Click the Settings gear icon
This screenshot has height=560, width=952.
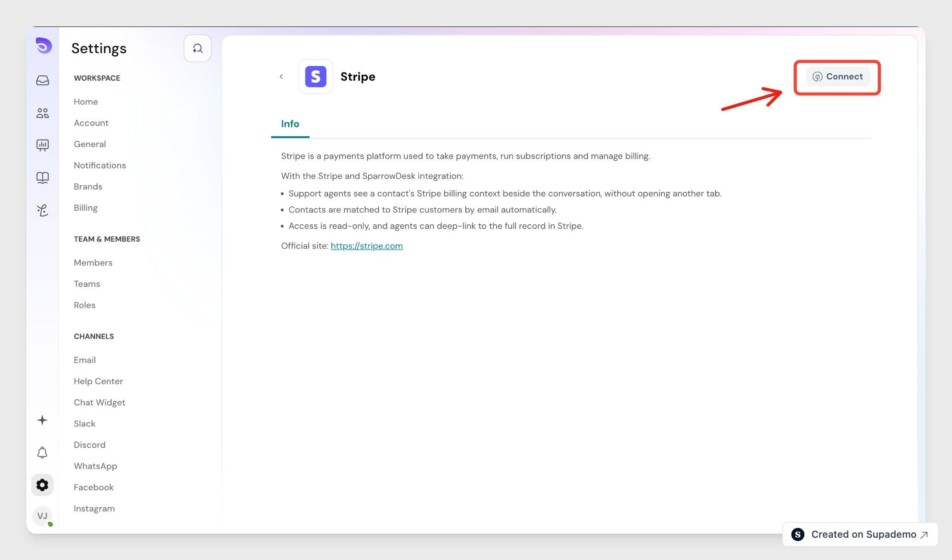tap(42, 485)
